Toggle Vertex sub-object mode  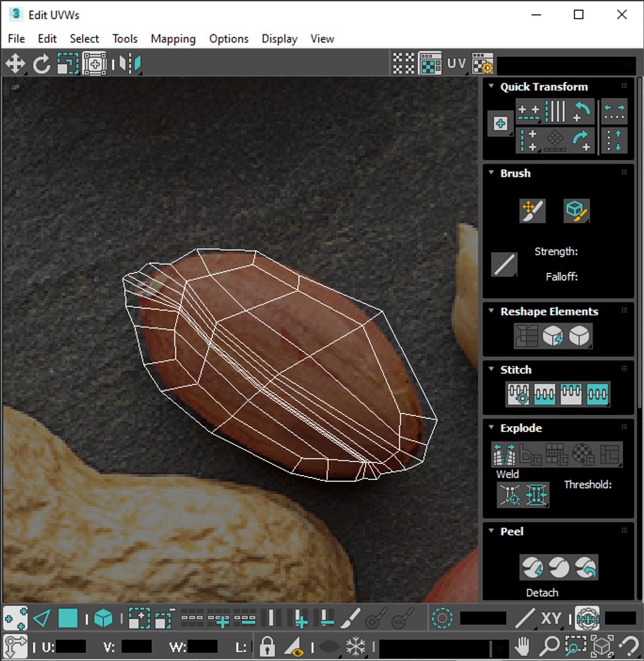click(15, 618)
